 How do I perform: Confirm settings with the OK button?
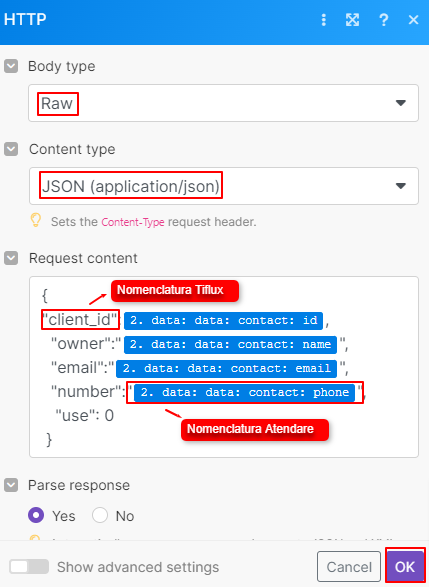coord(405,566)
